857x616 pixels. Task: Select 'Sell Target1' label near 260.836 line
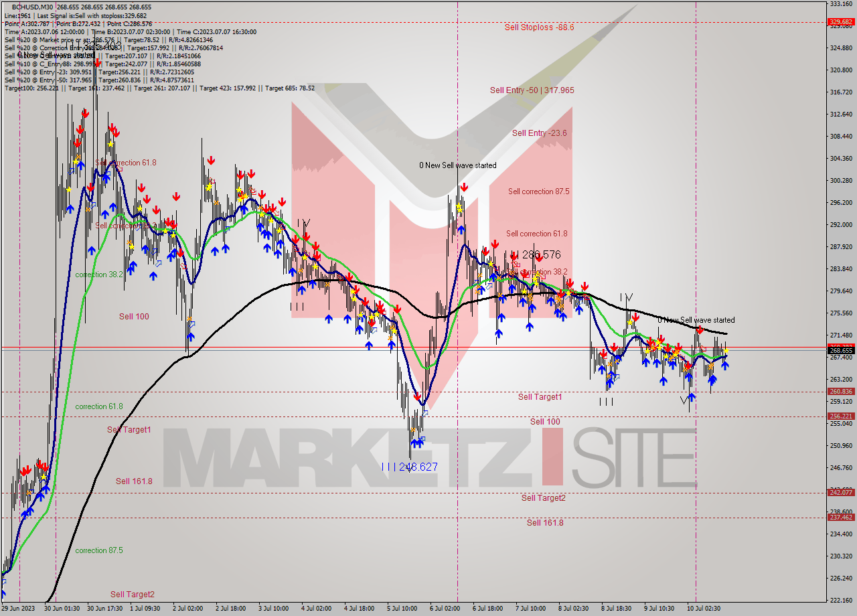pos(540,397)
